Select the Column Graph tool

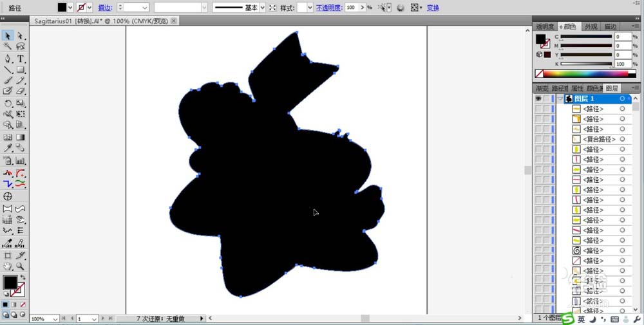pos(20,160)
